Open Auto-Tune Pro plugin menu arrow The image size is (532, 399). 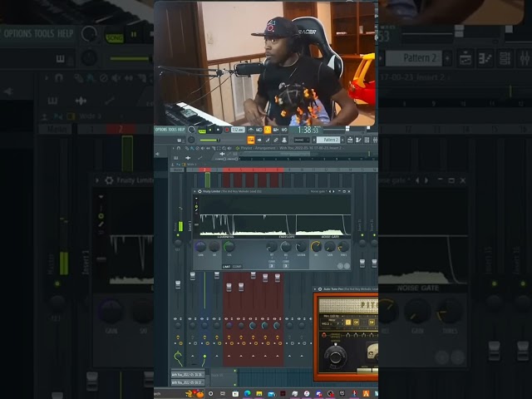coord(315,289)
